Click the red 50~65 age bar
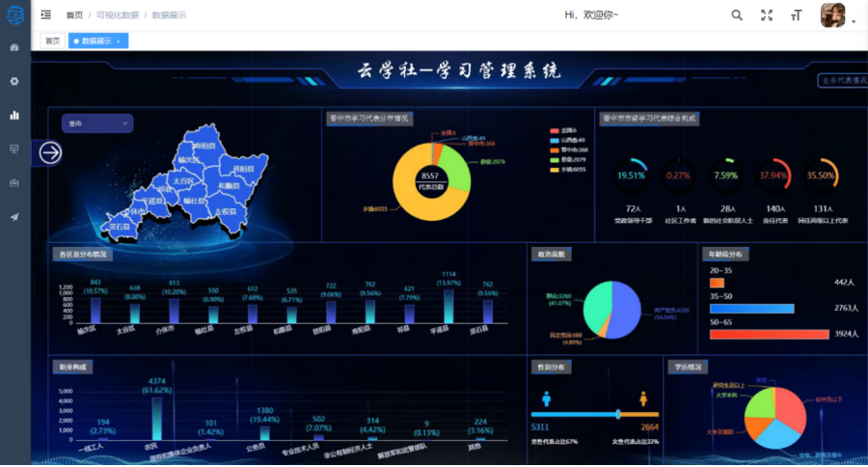Screen dimensions: 868x467 tap(770, 334)
